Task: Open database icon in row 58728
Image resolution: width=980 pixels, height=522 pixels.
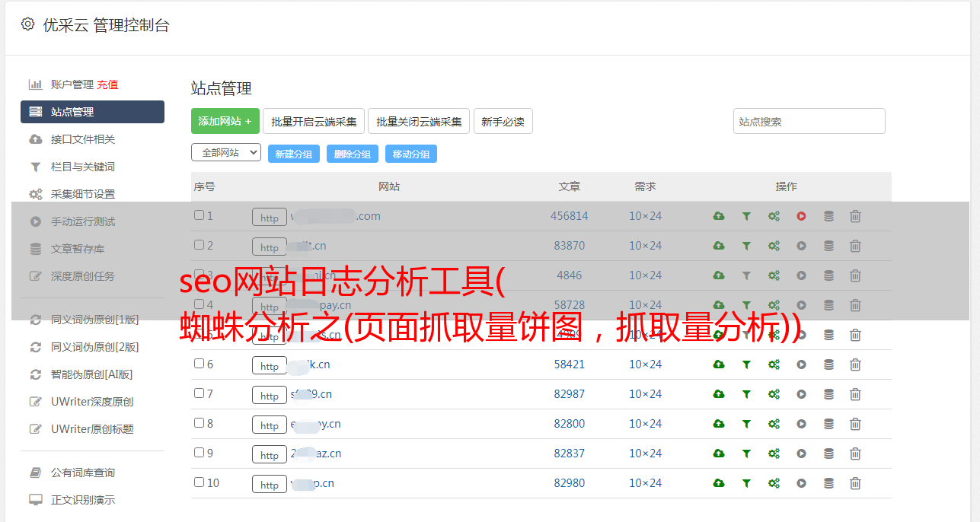Action: tap(828, 305)
